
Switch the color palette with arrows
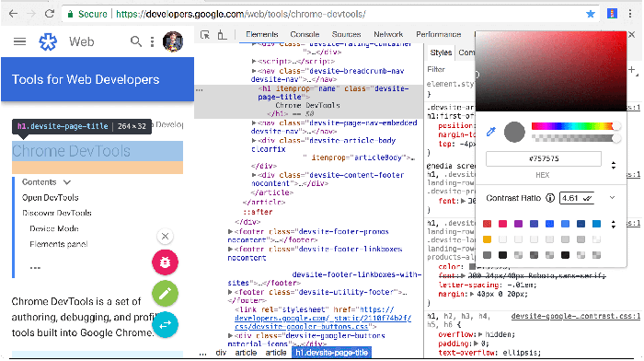614,224
